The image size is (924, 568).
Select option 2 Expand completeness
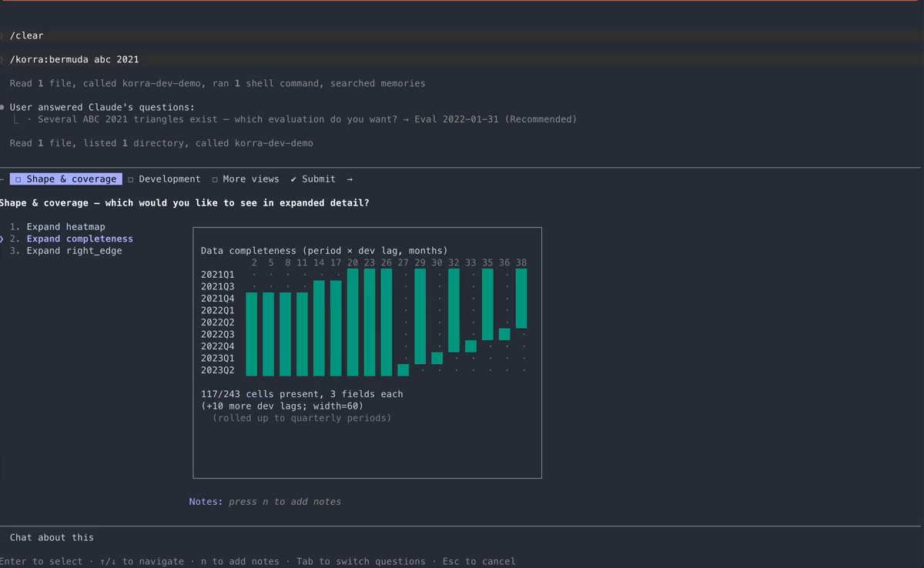click(x=72, y=239)
